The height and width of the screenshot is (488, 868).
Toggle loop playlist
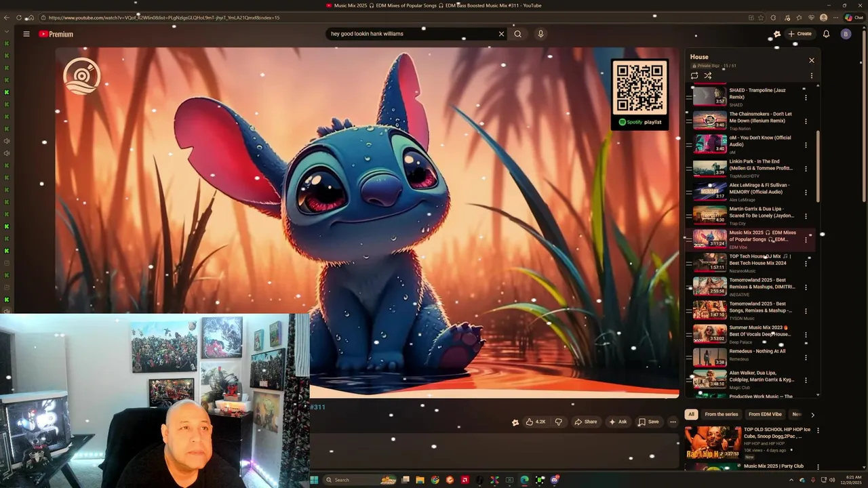pyautogui.click(x=694, y=76)
